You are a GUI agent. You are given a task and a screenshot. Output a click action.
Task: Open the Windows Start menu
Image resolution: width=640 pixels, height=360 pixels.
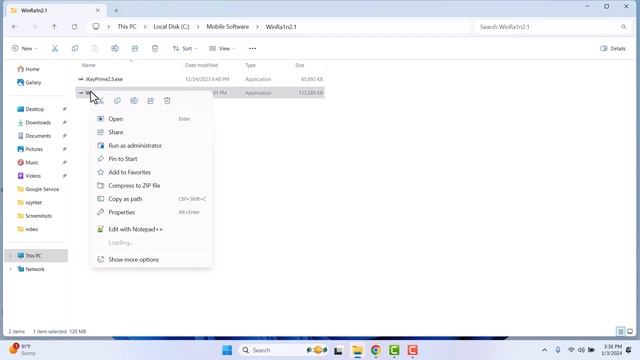tap(227, 350)
